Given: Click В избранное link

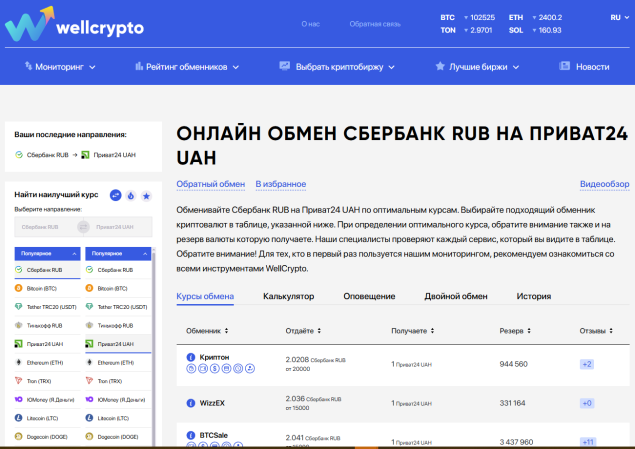Looking at the screenshot, I should click(281, 184).
